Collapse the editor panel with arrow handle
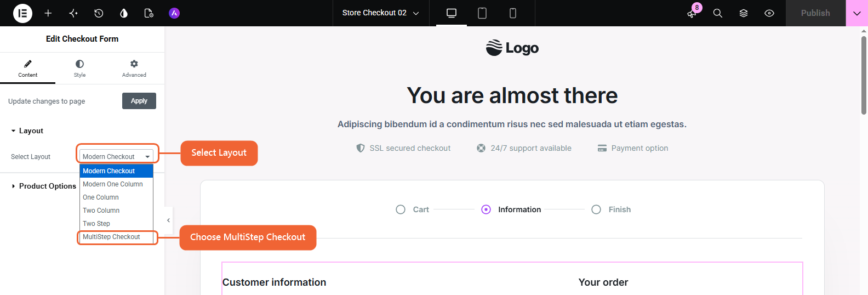868x295 pixels. coord(168,220)
